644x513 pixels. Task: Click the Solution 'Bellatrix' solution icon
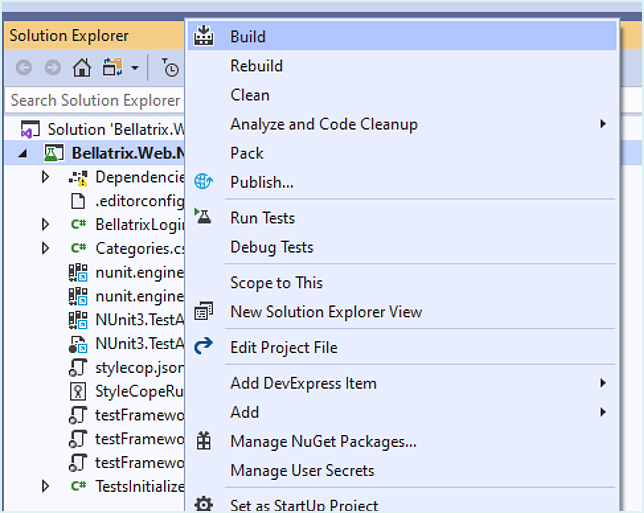[x=30, y=129]
